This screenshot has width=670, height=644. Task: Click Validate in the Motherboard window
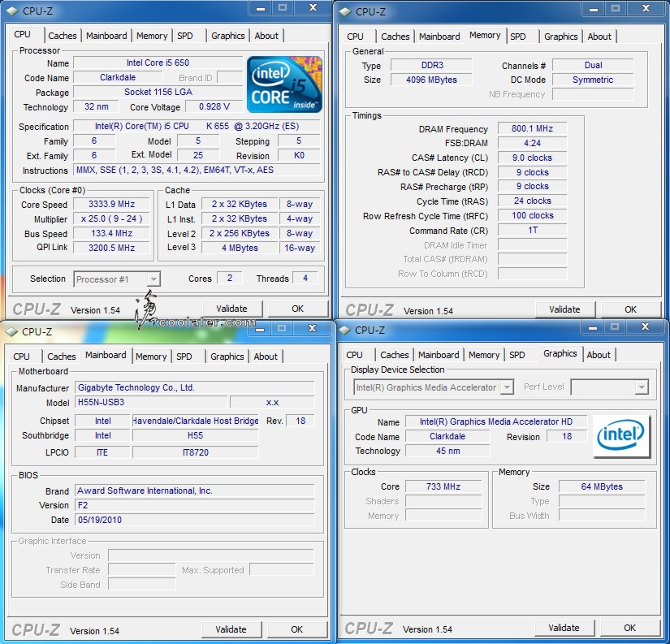click(x=231, y=630)
